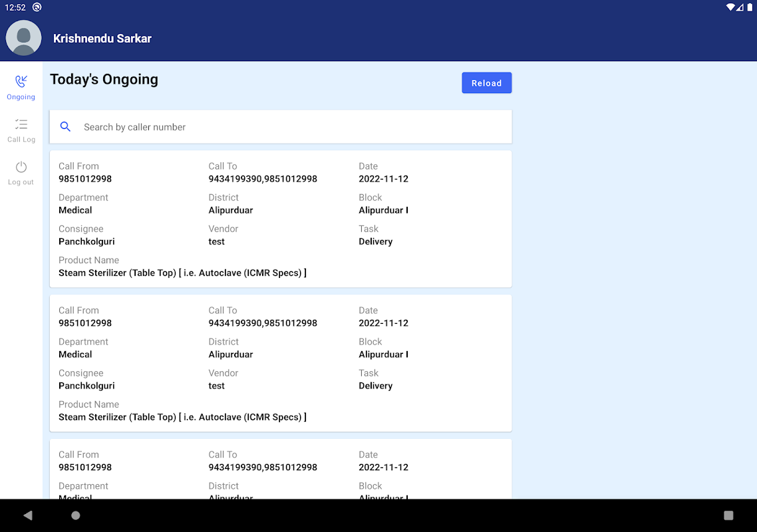The image size is (757, 532).
Task: Tap the battery status icon
Action: click(750, 7)
